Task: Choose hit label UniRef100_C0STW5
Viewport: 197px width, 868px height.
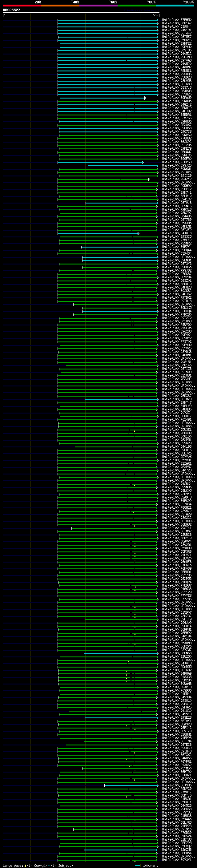Action: pyautogui.click(x=177, y=50)
